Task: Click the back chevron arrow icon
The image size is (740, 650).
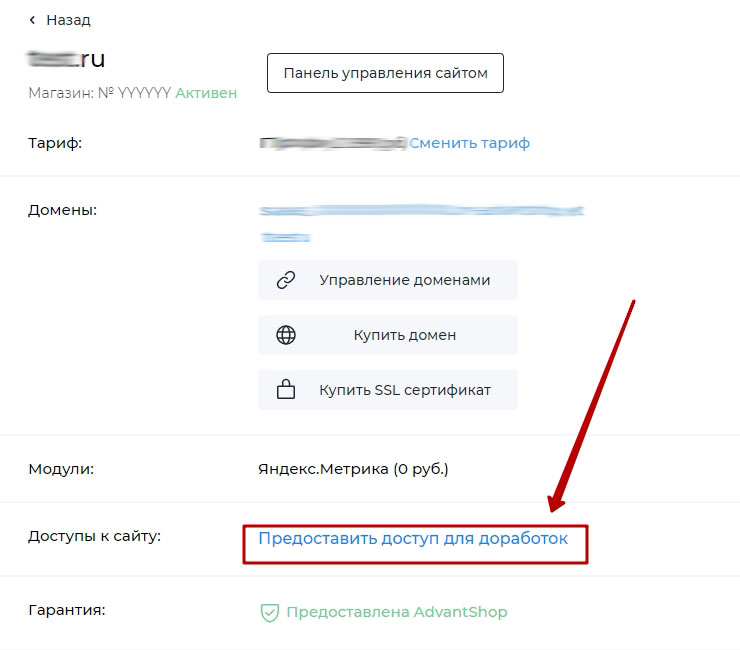Action: [x=33, y=20]
